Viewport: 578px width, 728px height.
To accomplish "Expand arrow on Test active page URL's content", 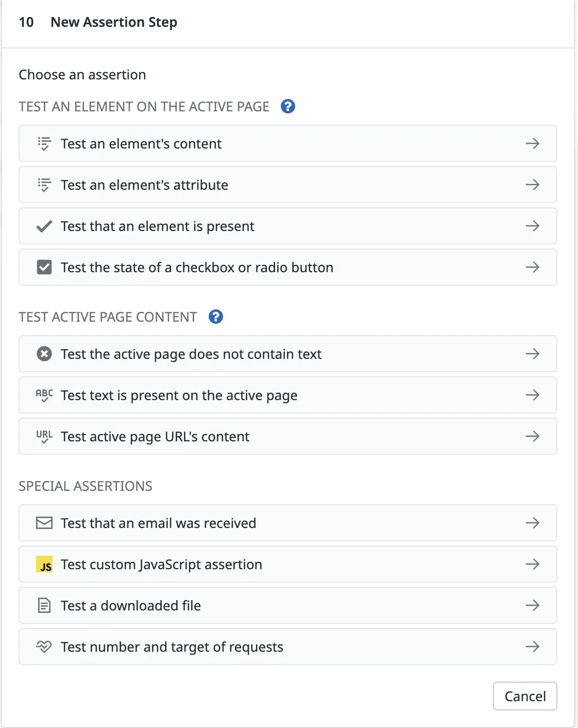I will point(532,436).
